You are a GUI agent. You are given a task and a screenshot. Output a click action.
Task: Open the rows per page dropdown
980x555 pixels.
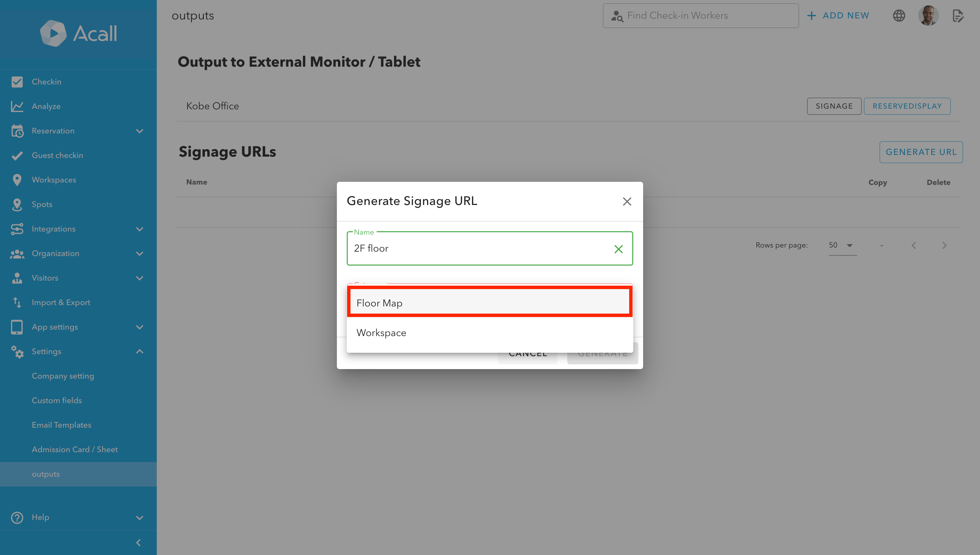point(842,245)
